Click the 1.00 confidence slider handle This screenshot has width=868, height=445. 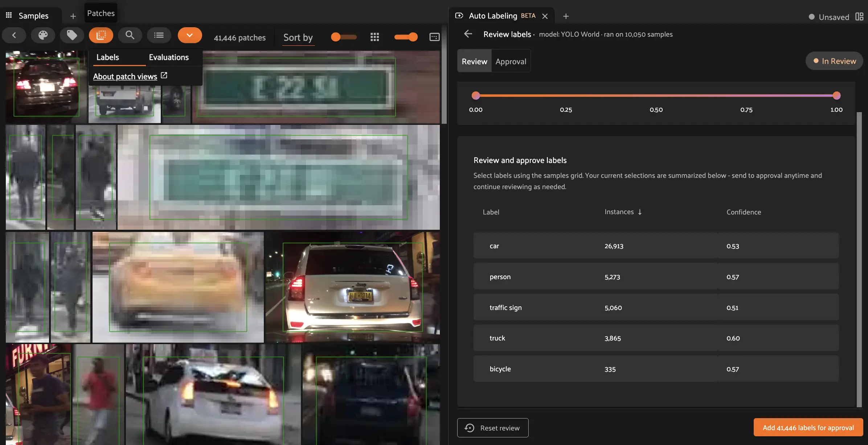[x=836, y=95]
